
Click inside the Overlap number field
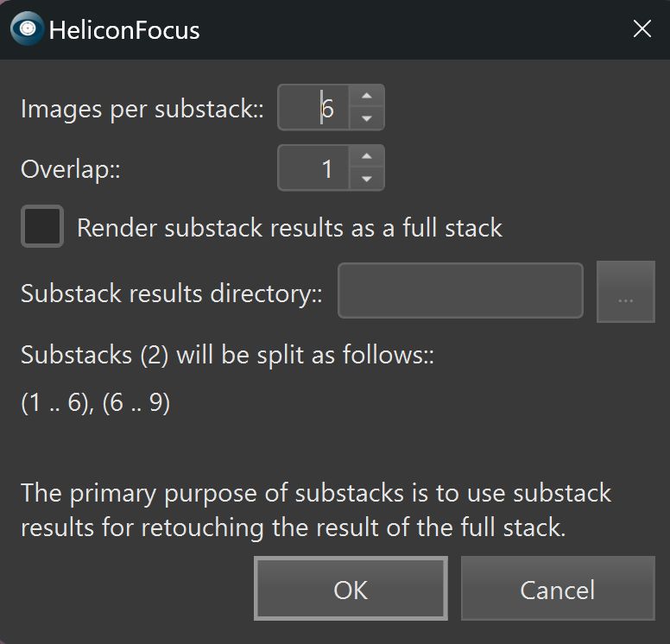point(315,167)
